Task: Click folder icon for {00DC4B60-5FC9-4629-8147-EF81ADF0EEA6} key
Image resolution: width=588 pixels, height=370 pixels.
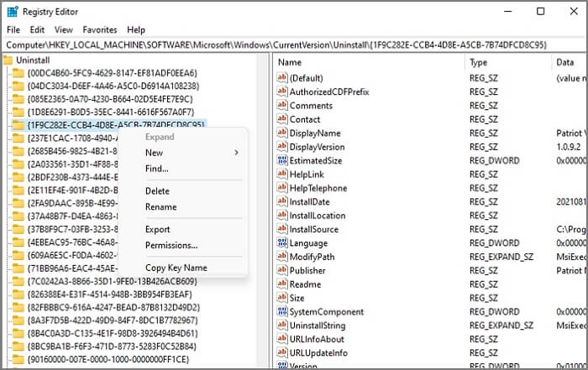Action: pyautogui.click(x=18, y=73)
